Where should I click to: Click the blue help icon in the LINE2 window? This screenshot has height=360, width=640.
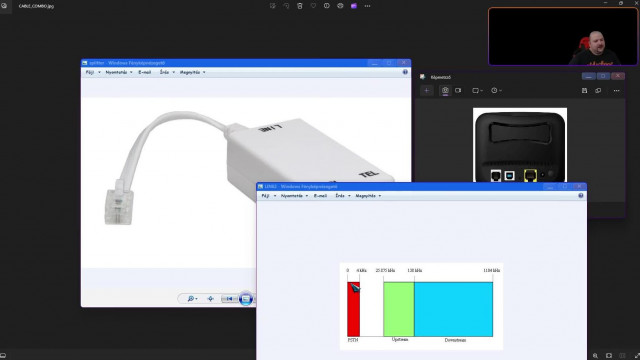point(581,196)
